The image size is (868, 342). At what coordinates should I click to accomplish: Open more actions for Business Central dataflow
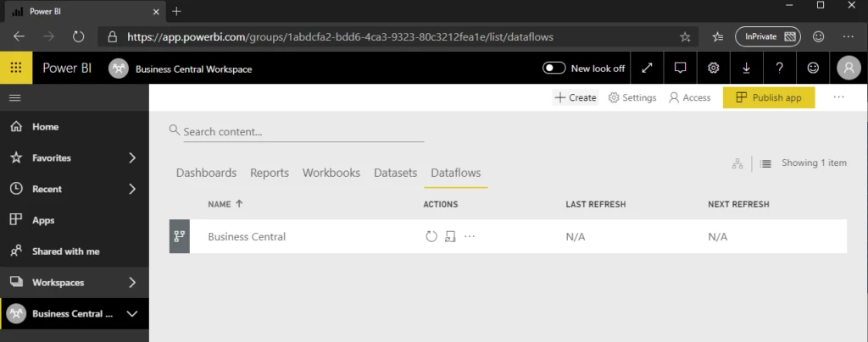(x=470, y=236)
